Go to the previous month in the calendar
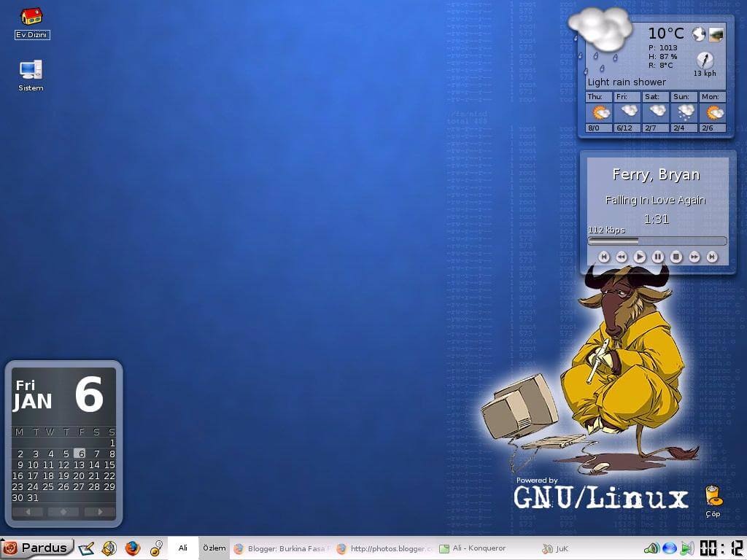747x560 pixels. pos(28,512)
